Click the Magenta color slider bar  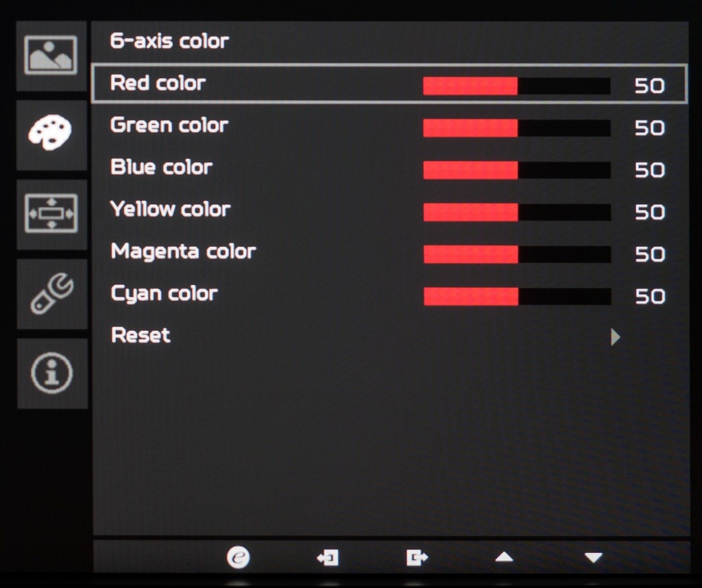coord(516,254)
